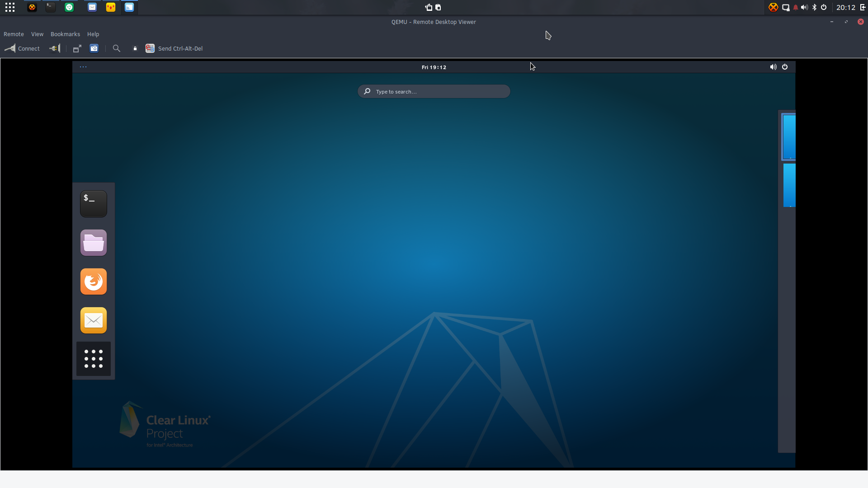Image resolution: width=868 pixels, height=488 pixels.
Task: Open the orange hexagon app in host taskbar
Action: (32, 7)
